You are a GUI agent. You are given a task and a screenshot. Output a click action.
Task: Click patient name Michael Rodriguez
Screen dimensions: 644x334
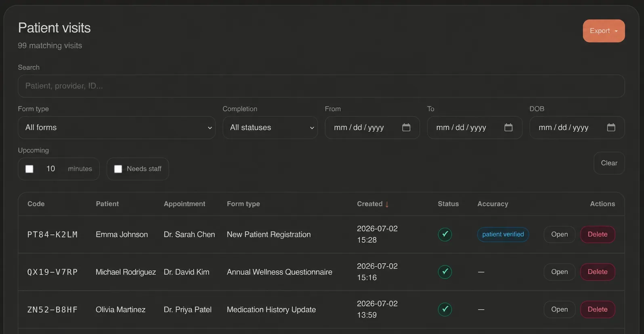(126, 272)
